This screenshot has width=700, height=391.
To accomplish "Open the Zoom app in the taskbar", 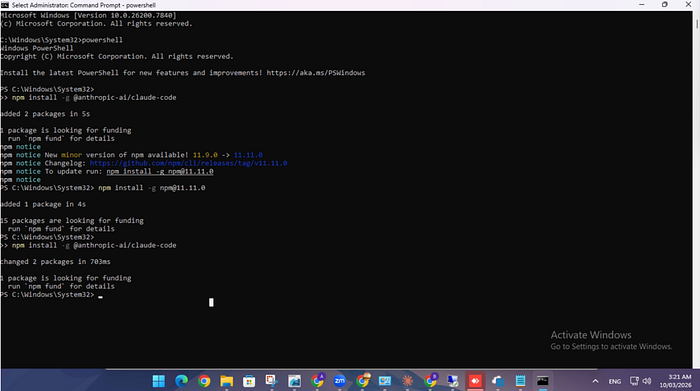I will [340, 381].
